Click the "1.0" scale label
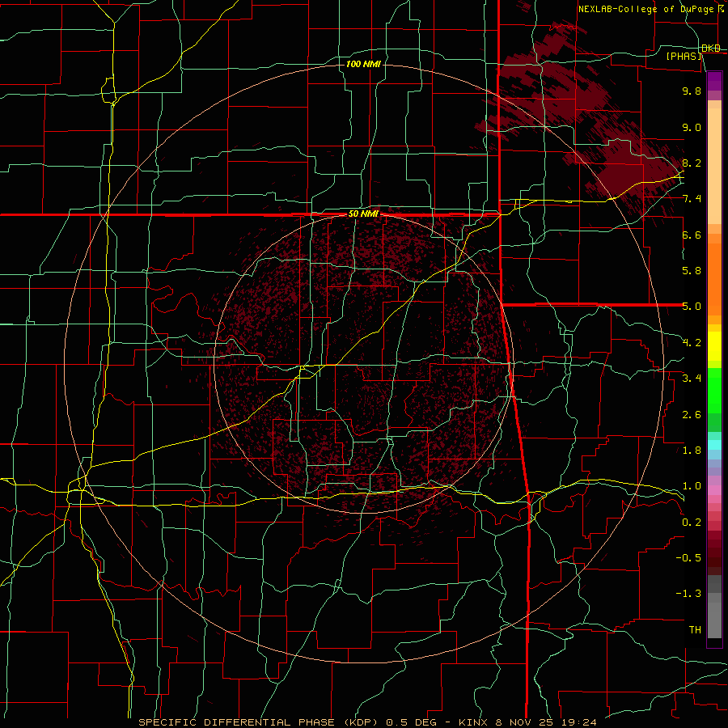The width and height of the screenshot is (728, 728). [x=692, y=486]
